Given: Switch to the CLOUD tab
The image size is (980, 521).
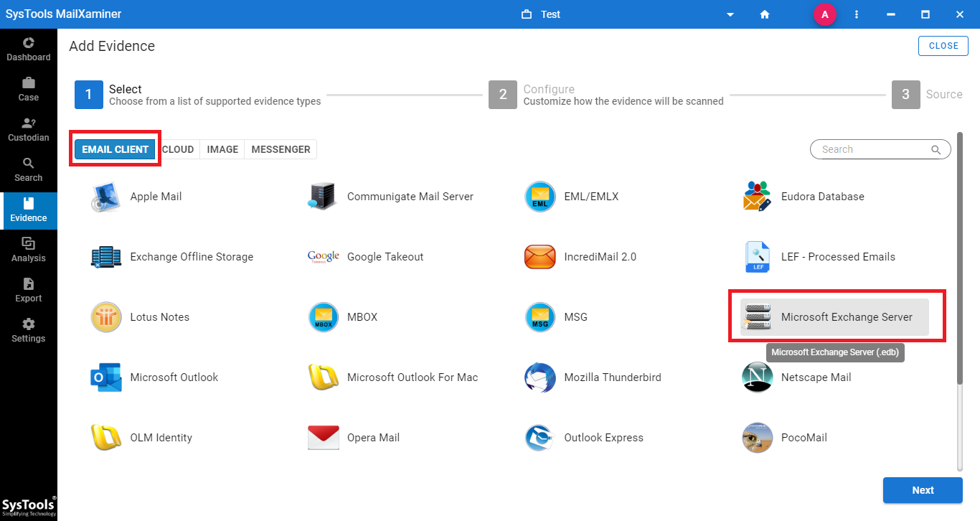Looking at the screenshot, I should point(178,149).
